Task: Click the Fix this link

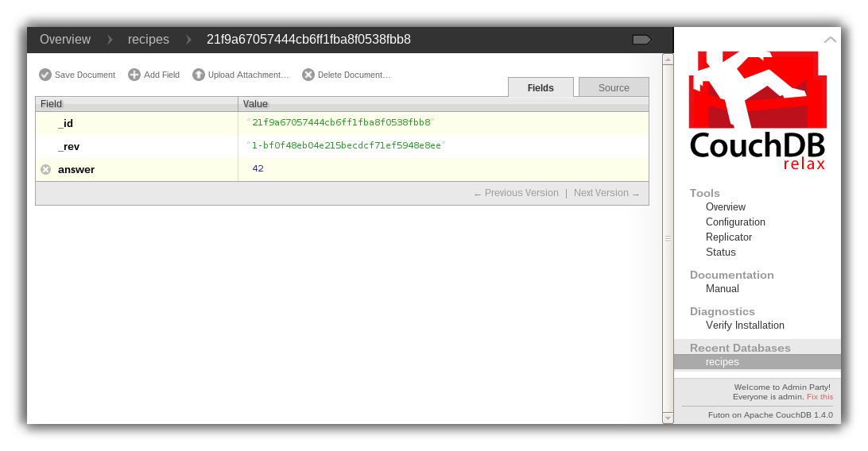Action: pyautogui.click(x=820, y=397)
